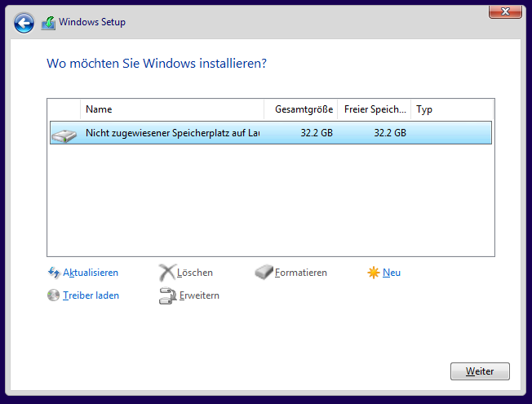Screen dimensions: 532x404
Task: Sort by the Name column header
Action: coord(172,109)
